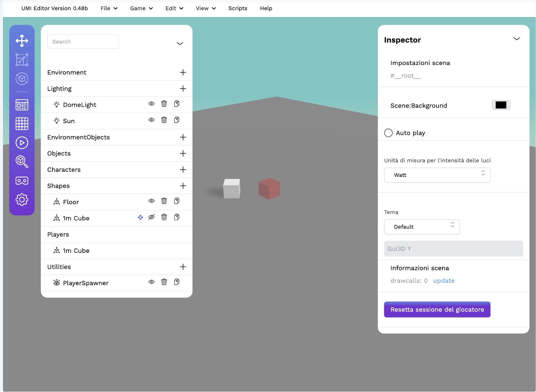
Task: Select the scale tool in sidebar
Action: pos(22,60)
